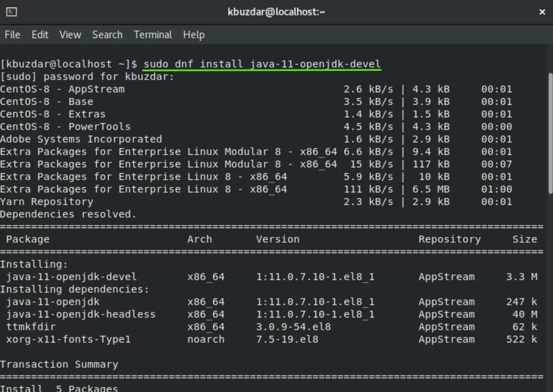Click the 3.3 M size value

pyautogui.click(x=522, y=277)
